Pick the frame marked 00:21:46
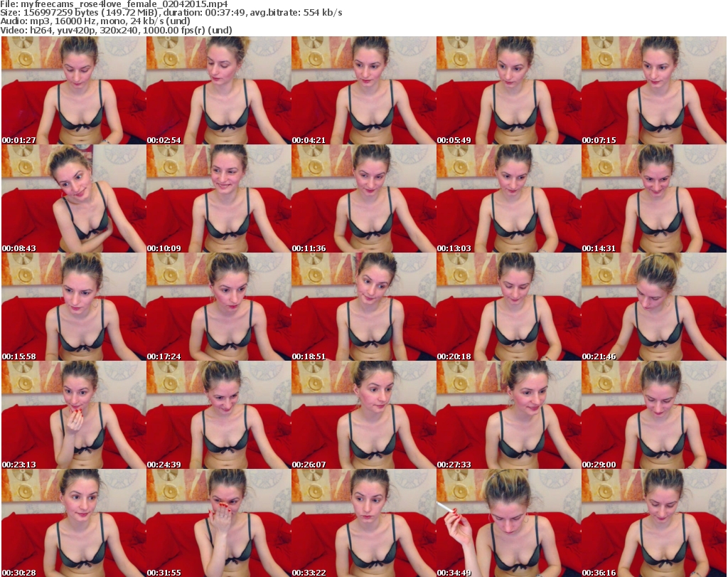 point(654,307)
